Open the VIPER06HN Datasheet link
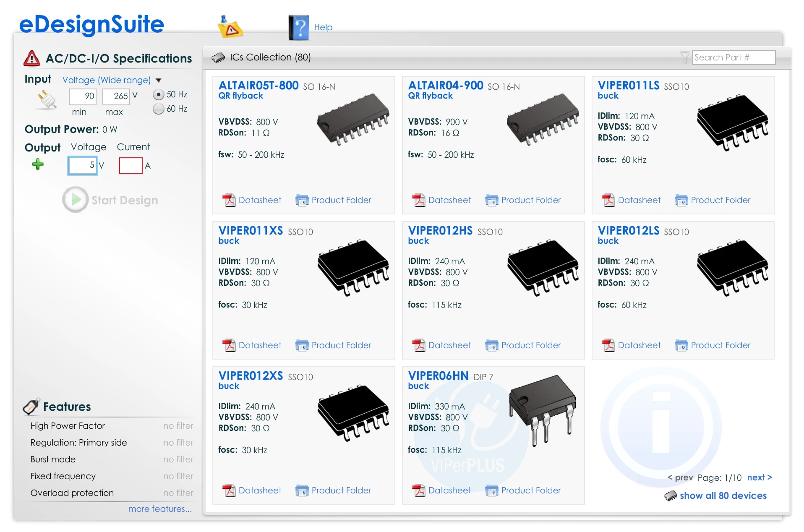804x532 pixels. point(449,490)
